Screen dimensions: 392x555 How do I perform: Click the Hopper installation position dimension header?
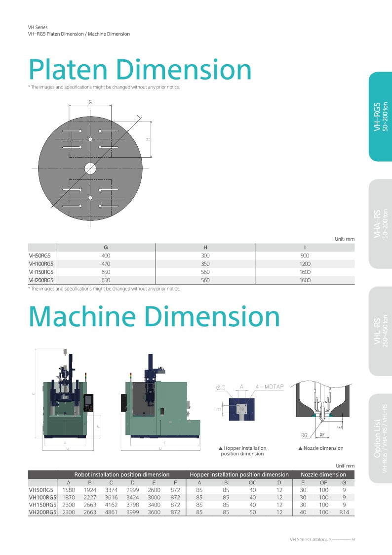tap(239, 474)
